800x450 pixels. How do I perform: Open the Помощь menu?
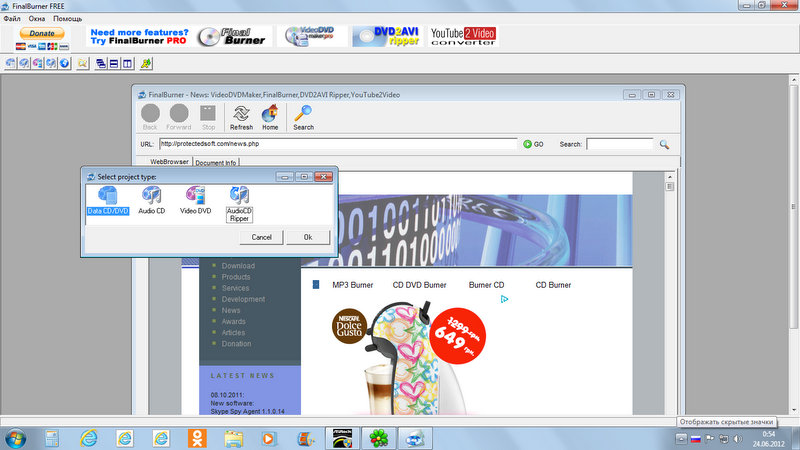67,18
